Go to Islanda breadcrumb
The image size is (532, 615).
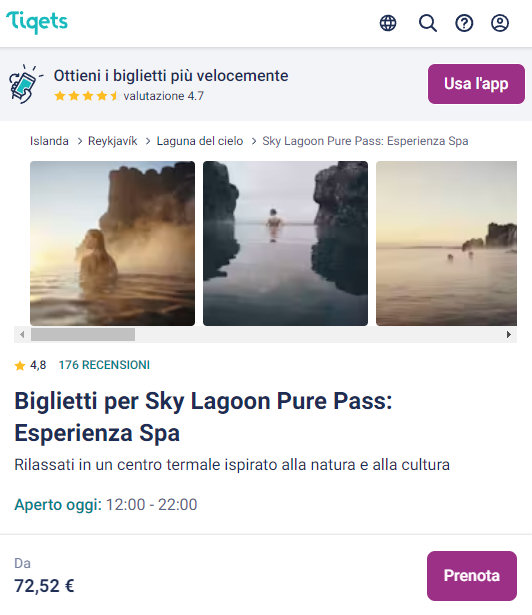49,141
